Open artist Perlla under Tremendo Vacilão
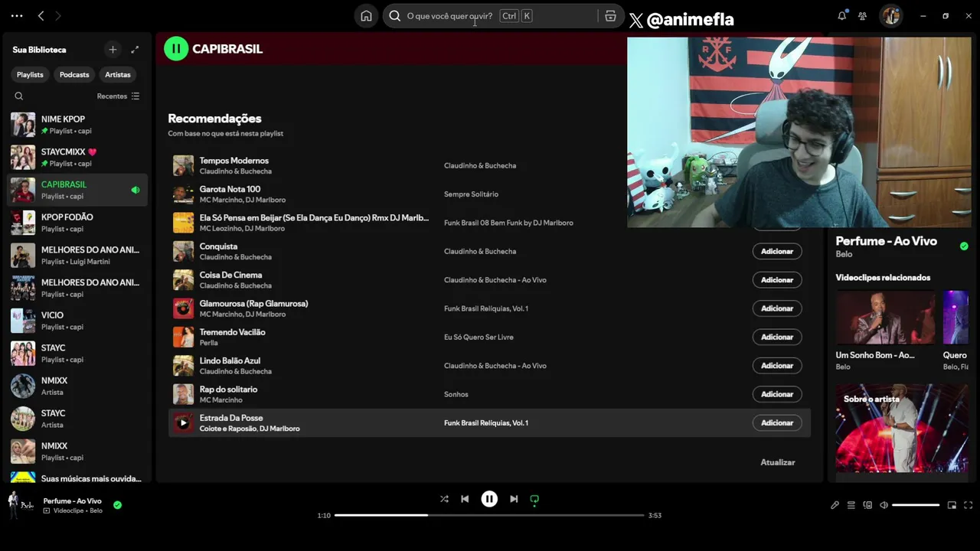Viewport: 980px width, 551px height. (209, 343)
